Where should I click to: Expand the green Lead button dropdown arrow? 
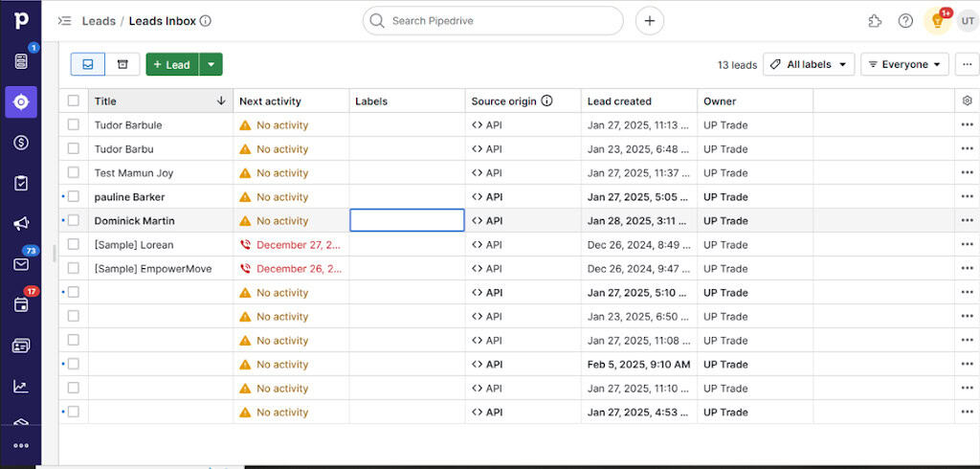click(x=211, y=64)
